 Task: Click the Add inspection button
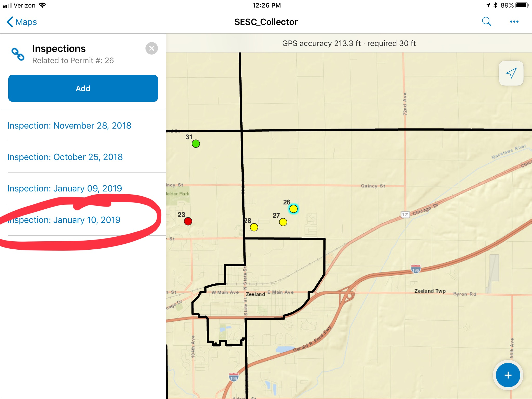click(x=83, y=88)
